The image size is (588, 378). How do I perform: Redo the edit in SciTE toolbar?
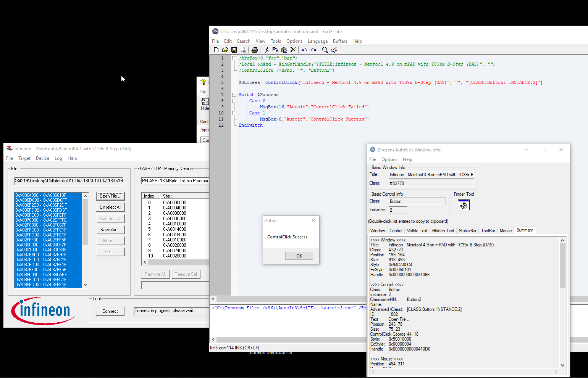(x=313, y=50)
